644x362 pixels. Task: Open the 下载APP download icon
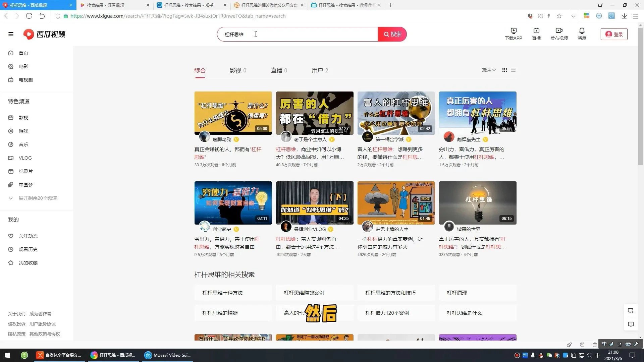click(x=514, y=34)
